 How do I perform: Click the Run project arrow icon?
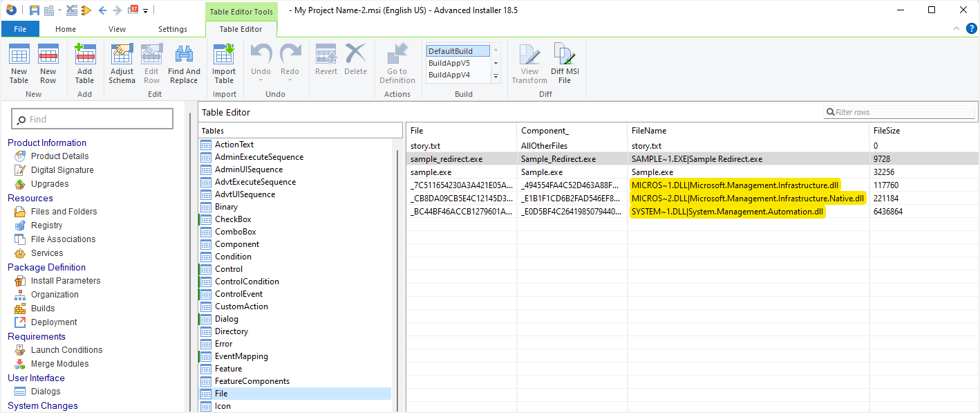[86, 10]
